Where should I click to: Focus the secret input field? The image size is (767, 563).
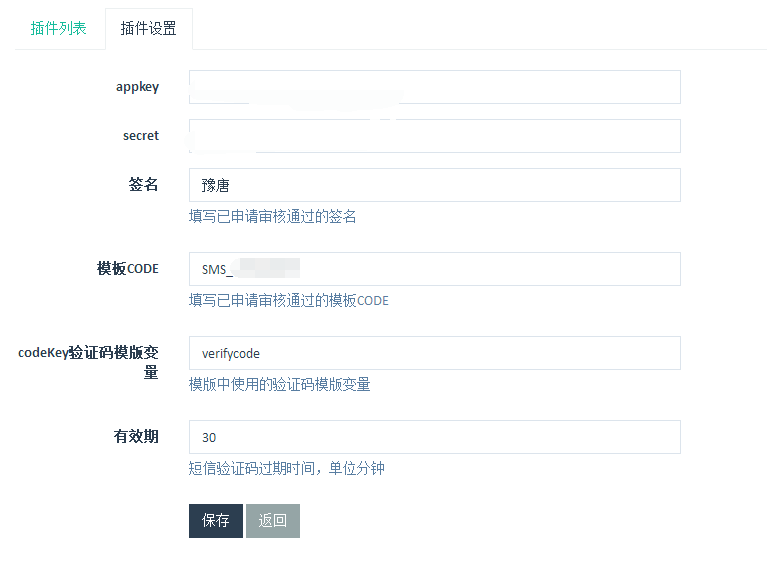coord(434,136)
